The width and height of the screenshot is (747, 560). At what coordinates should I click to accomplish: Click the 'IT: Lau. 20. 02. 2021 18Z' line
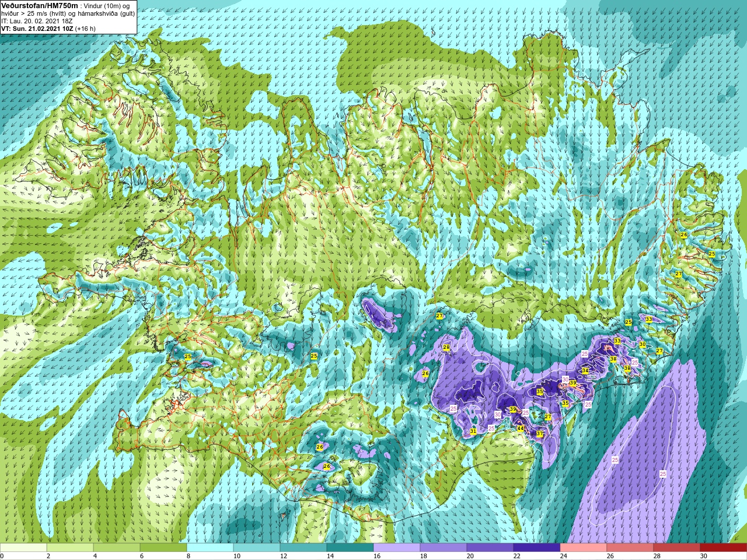[x=37, y=21]
